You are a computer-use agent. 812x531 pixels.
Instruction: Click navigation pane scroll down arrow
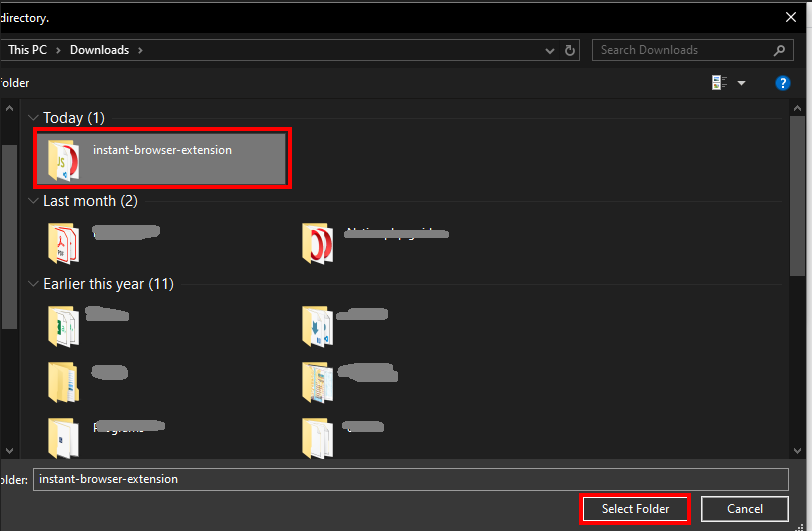(x=9, y=451)
